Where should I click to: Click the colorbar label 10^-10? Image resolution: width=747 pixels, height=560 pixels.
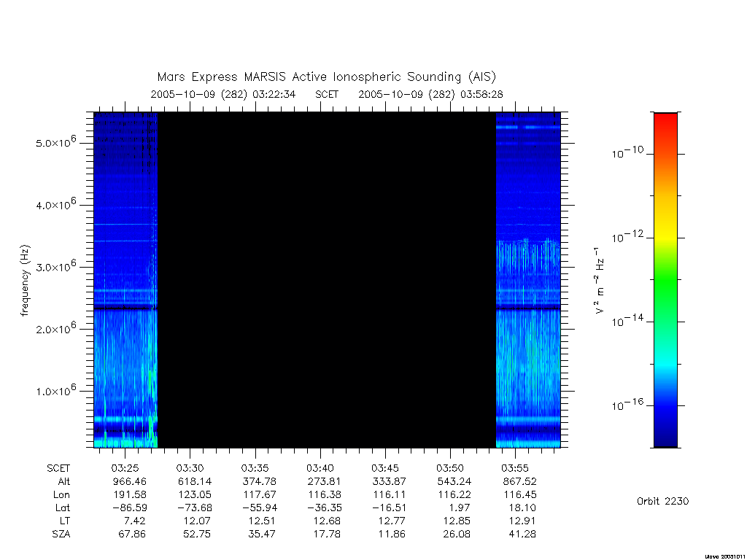[627, 152]
